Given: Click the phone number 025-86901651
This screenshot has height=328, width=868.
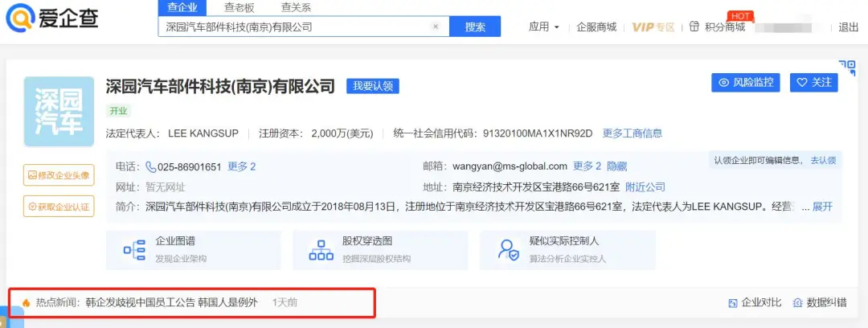Looking at the screenshot, I should [190, 166].
